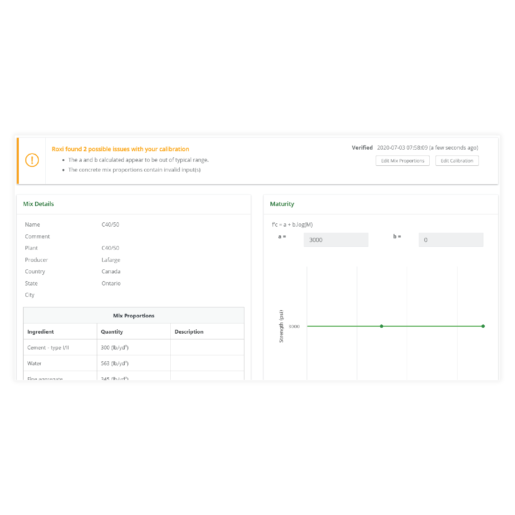Select the 'b =' value field showing 0
The height and width of the screenshot is (515, 515).
point(451,240)
